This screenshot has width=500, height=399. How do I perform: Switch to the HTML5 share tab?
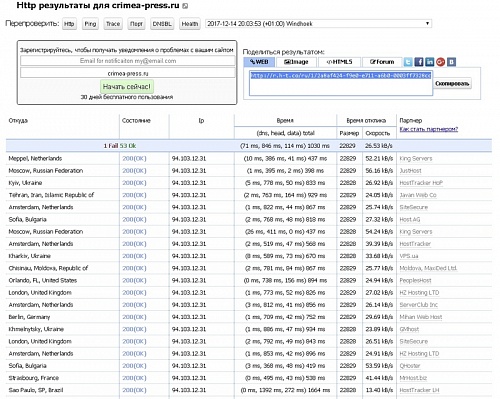tap(339, 62)
